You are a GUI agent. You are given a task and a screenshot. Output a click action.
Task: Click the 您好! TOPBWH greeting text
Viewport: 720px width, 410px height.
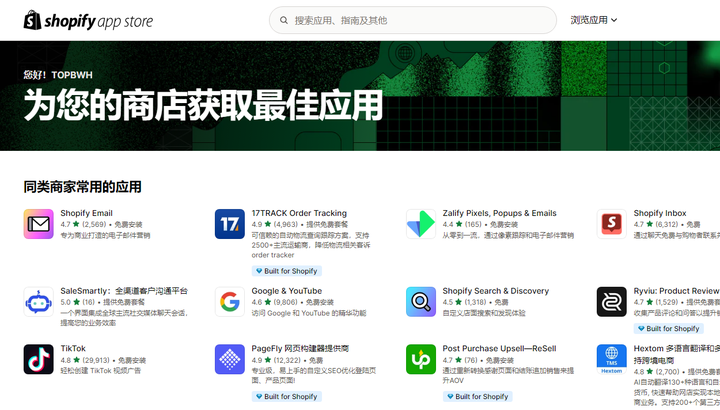[58, 75]
